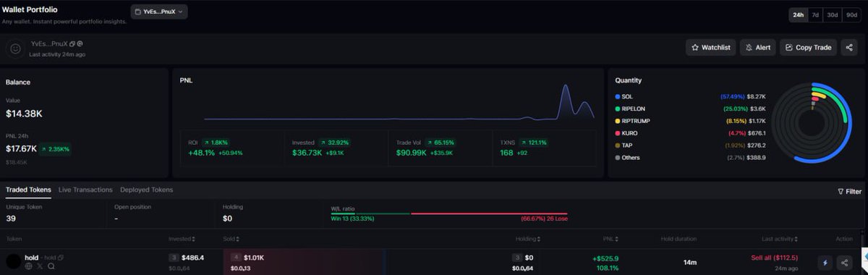Sort the table by Sold column
868x275 pixels.
point(231,239)
